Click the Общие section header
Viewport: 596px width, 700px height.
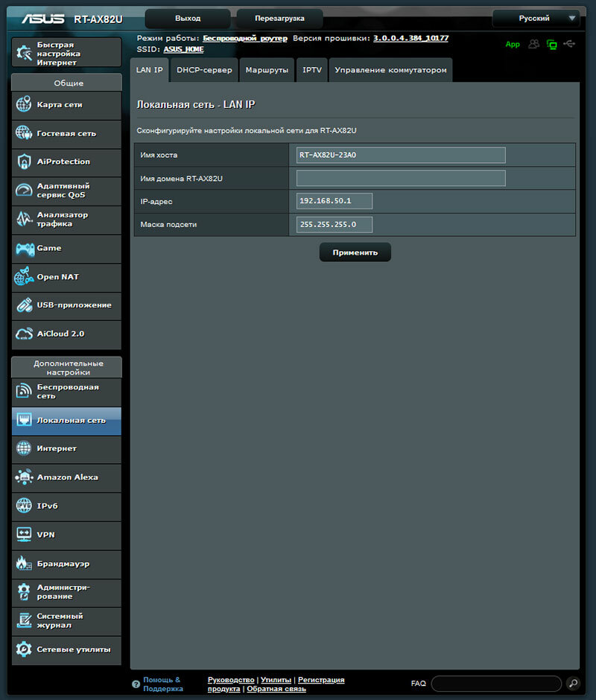coord(66,83)
